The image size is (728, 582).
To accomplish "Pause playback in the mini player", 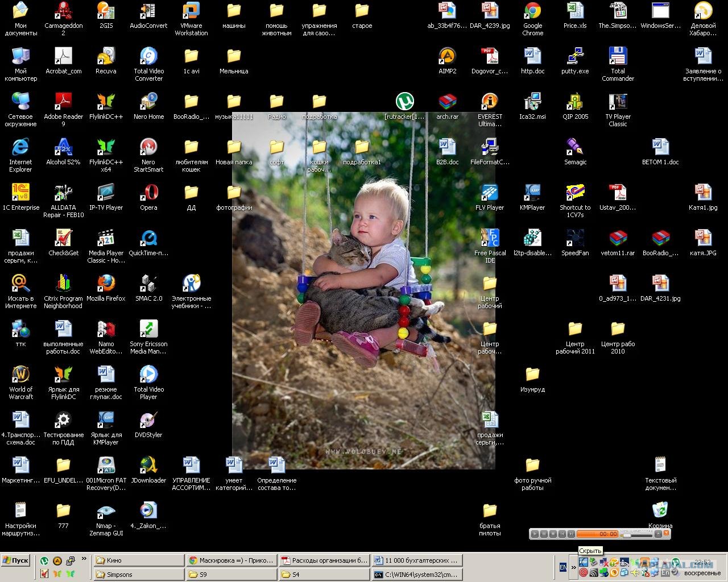I will coord(544,534).
